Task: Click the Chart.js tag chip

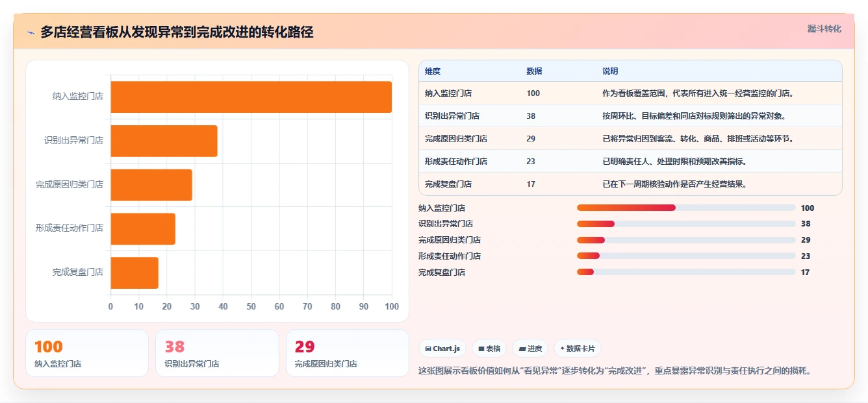Action: [x=442, y=348]
